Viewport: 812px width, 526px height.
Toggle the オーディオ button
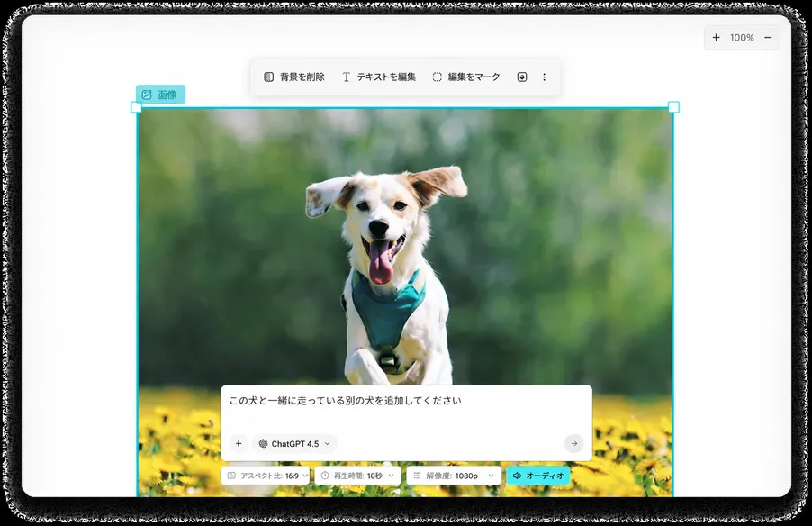click(x=538, y=476)
